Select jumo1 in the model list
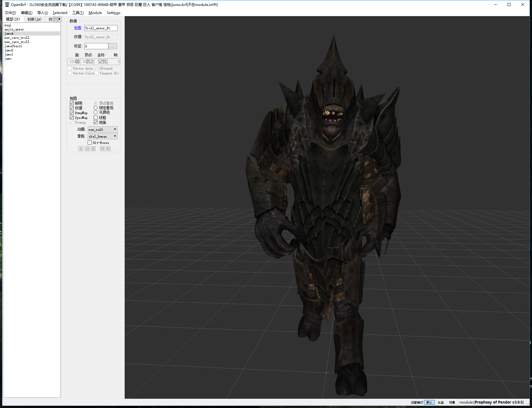The image size is (532, 408). click(x=32, y=55)
